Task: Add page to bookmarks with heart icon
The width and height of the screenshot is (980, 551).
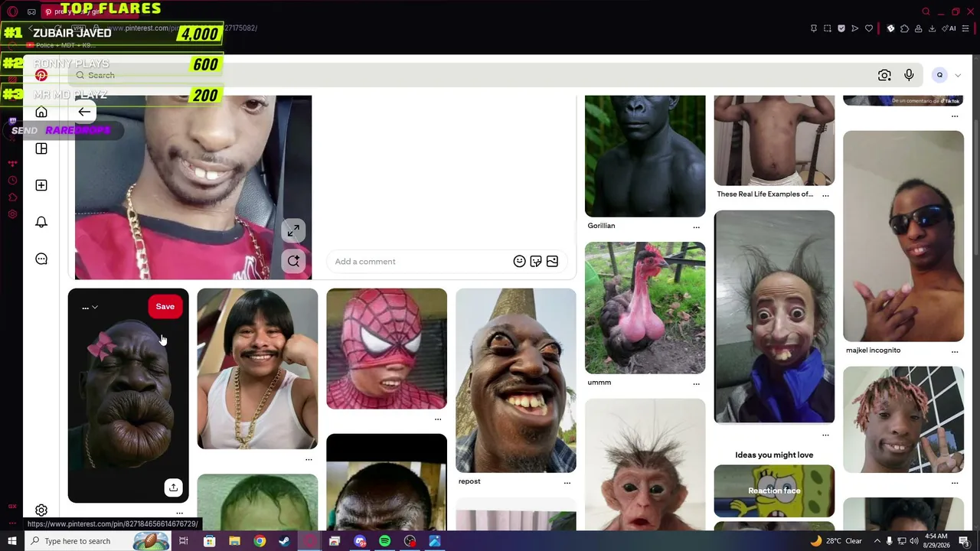Action: (x=869, y=28)
